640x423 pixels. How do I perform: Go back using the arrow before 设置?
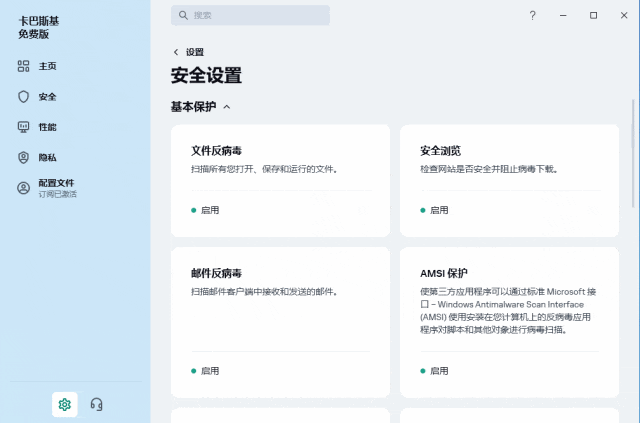[x=176, y=52]
